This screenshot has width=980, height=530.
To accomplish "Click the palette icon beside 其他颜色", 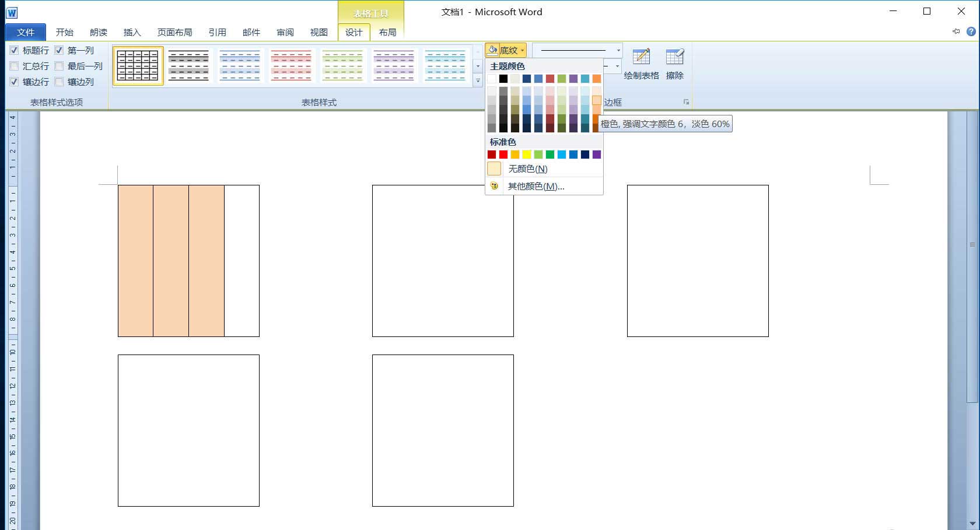I will [x=494, y=186].
